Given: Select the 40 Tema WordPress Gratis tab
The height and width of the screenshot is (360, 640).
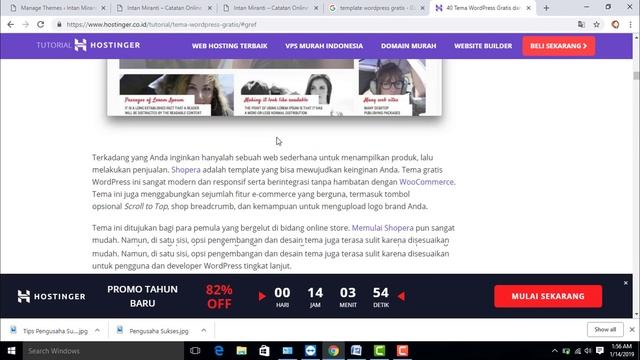Looking at the screenshot, I should [482, 8].
